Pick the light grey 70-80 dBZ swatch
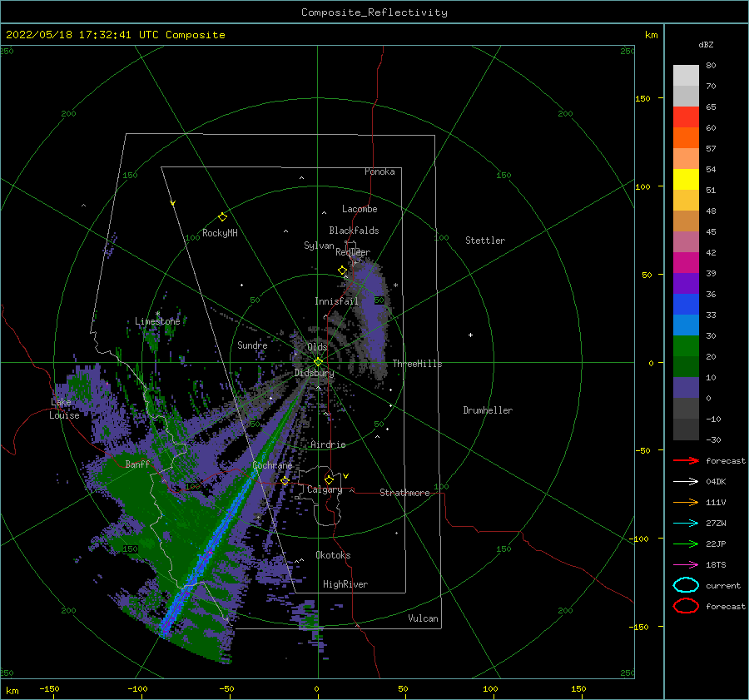Viewport: 749px width, 700px height. (x=686, y=76)
